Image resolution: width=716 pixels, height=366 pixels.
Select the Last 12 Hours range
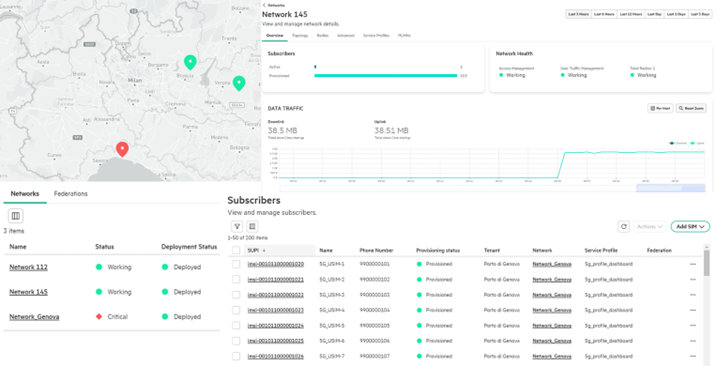point(630,14)
